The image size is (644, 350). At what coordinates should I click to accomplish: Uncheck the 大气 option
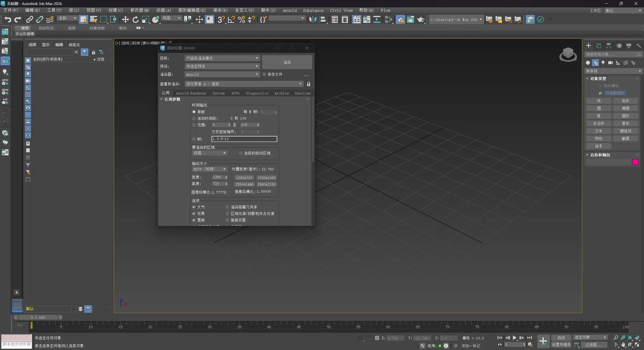click(194, 207)
